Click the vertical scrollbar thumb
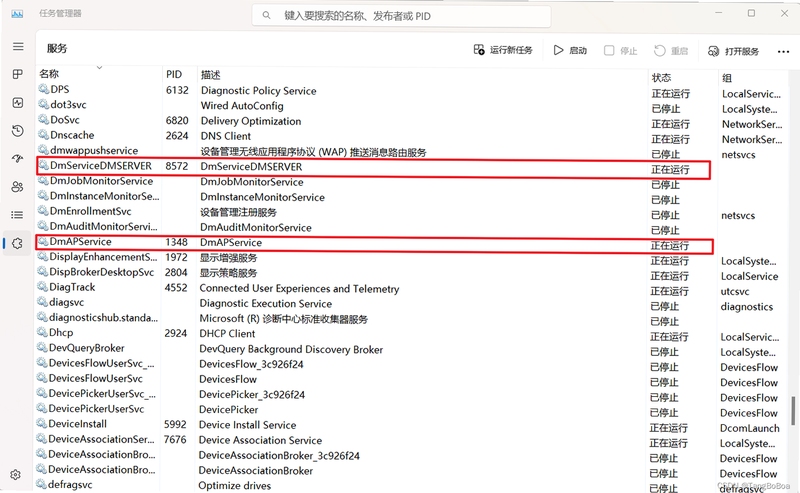The width and height of the screenshot is (800, 493). tap(793, 410)
